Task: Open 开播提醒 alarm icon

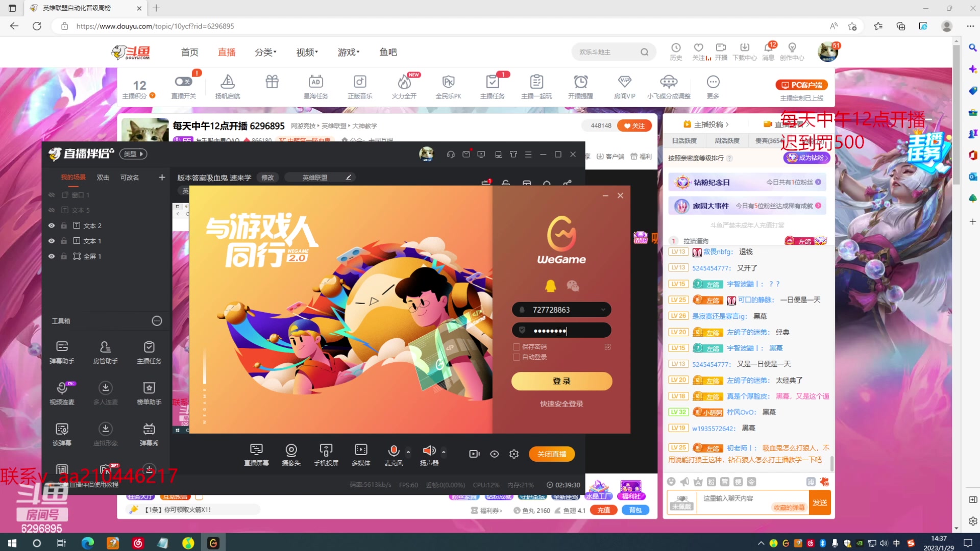Action: 580,86
